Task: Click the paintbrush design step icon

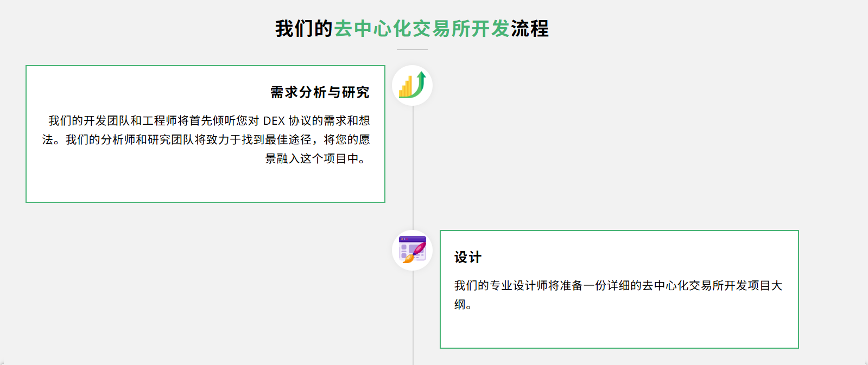Action: click(412, 250)
